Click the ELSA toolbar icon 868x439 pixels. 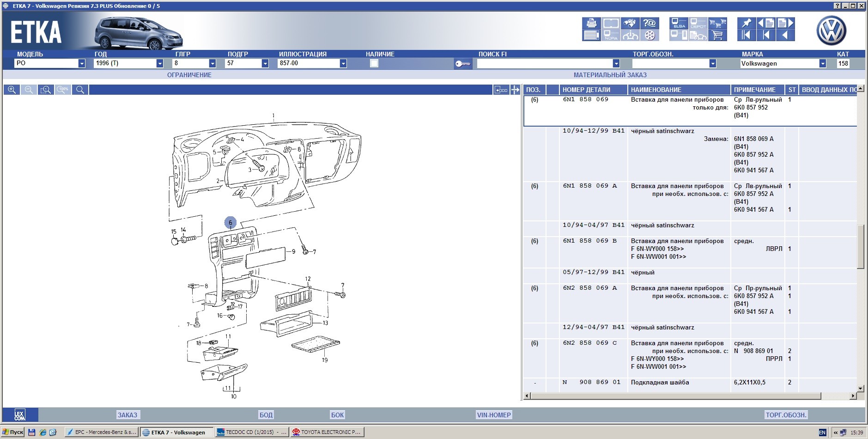tap(679, 23)
